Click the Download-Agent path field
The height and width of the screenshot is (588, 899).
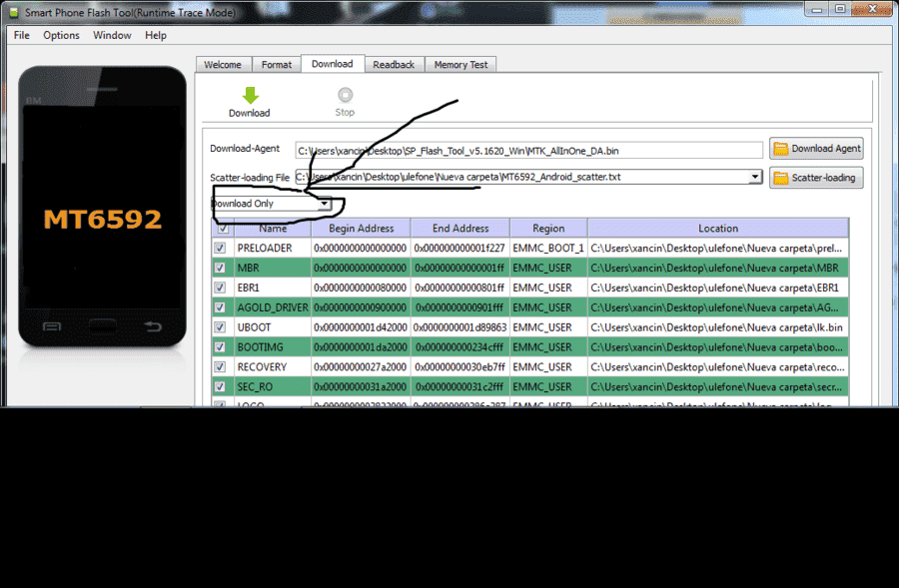(x=528, y=151)
